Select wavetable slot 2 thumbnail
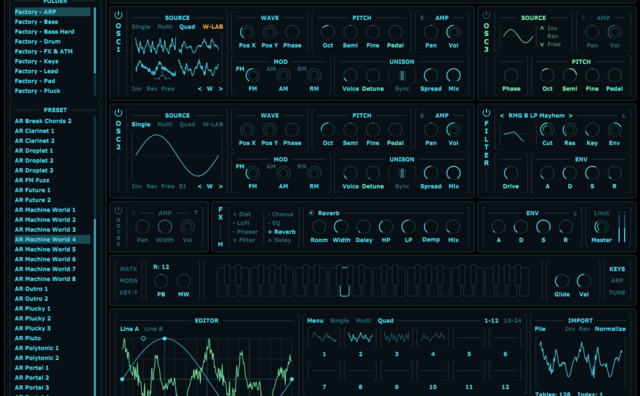This screenshot has height=396, width=640. pyautogui.click(x=360, y=338)
